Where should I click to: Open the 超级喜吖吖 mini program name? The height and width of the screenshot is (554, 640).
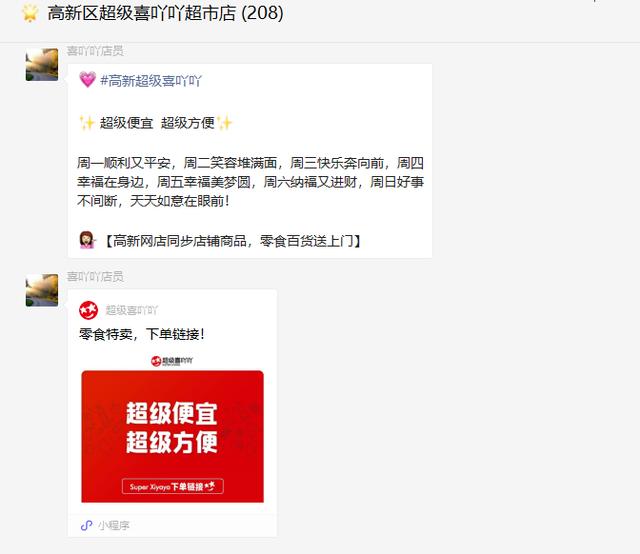[131, 310]
